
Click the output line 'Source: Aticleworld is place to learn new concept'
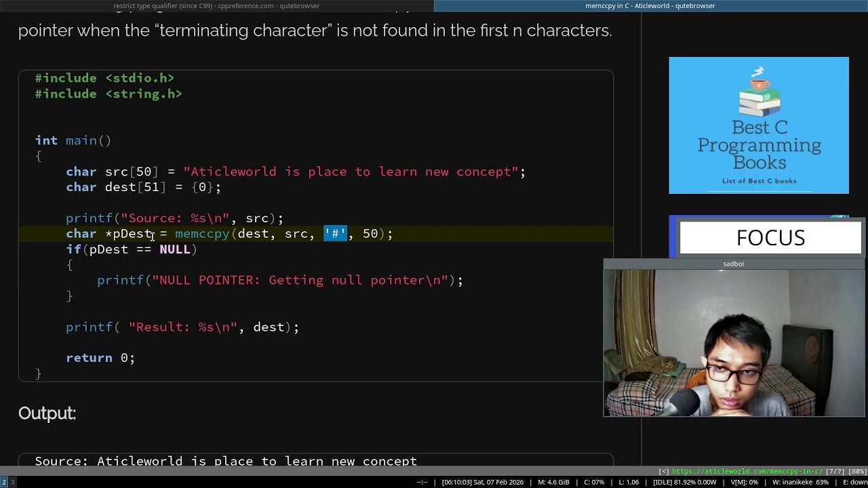[226, 461]
